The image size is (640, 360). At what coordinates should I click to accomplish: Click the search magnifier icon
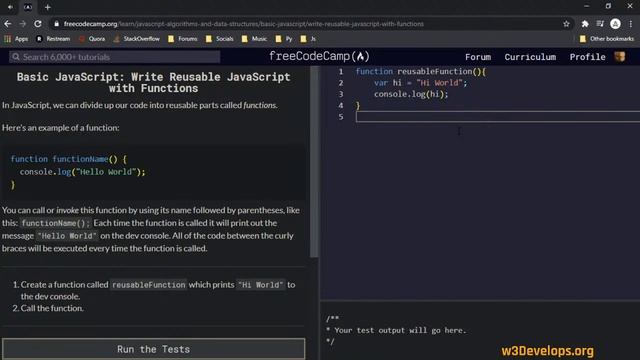click(x=16, y=57)
